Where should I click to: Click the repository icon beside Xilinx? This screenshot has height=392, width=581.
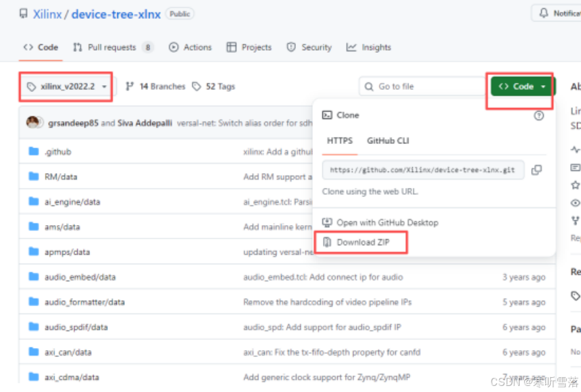click(x=24, y=14)
